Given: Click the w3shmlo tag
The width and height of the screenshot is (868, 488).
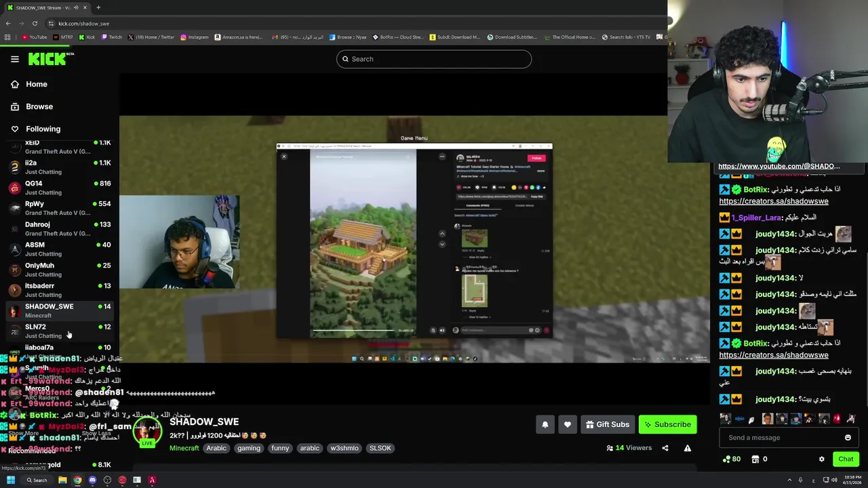Looking at the screenshot, I should (x=344, y=448).
